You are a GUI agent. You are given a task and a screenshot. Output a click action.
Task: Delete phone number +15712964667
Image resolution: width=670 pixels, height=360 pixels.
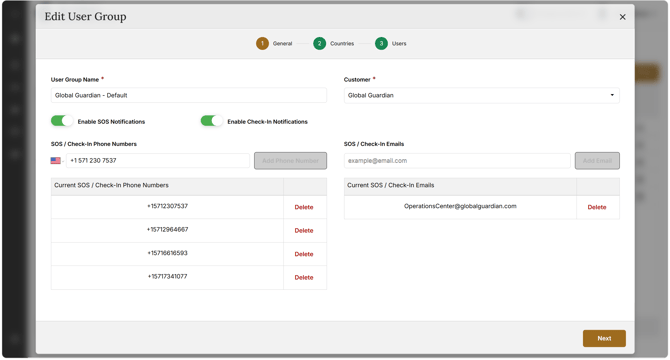point(304,231)
